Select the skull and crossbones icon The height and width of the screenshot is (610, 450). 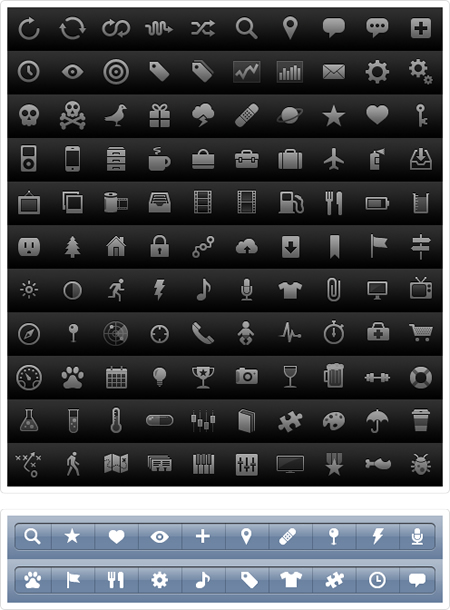tap(72, 115)
